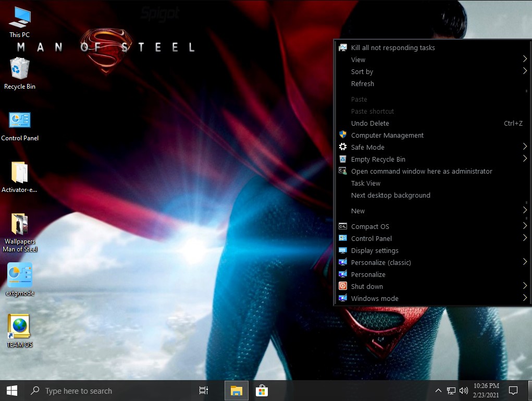This screenshot has width=532, height=401.
Task: Choose Undo Delete in context menu
Action: pos(432,123)
